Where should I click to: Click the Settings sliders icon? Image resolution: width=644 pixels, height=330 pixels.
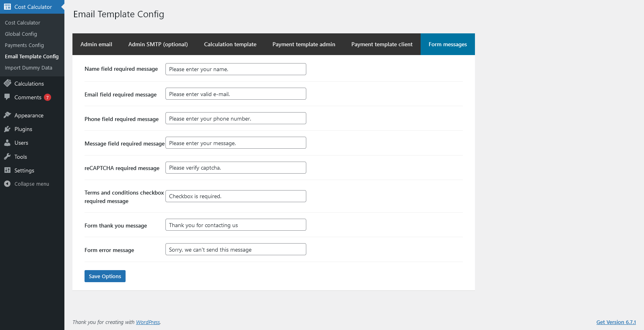[x=7, y=170]
